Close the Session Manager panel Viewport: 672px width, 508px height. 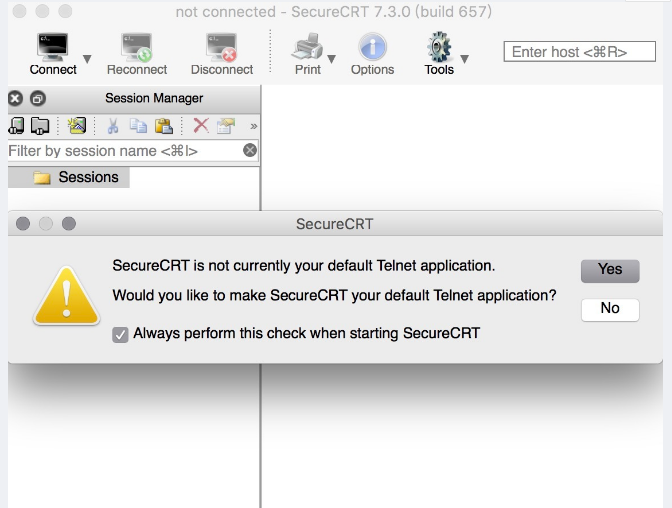point(15,99)
